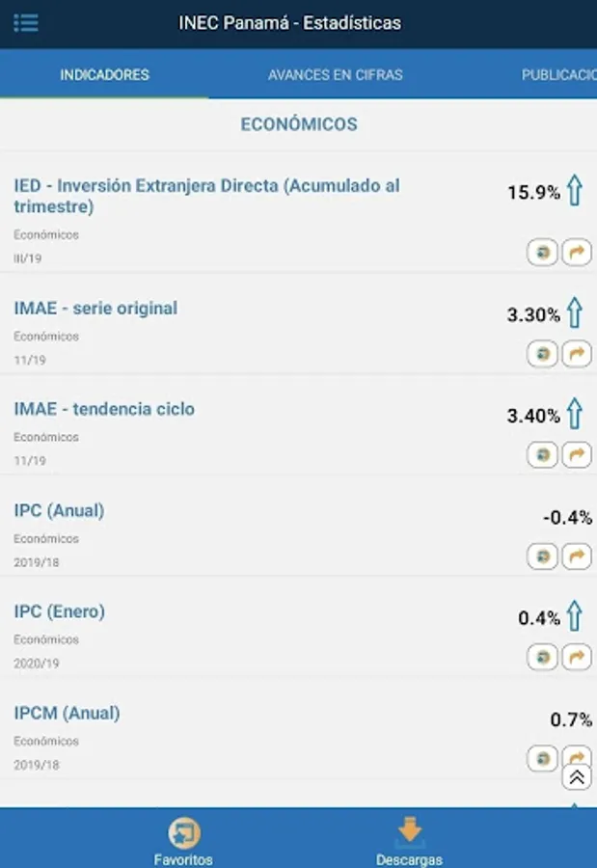This screenshot has width=597, height=868.
Task: Open IMAE - serie original details
Action: click(x=95, y=309)
